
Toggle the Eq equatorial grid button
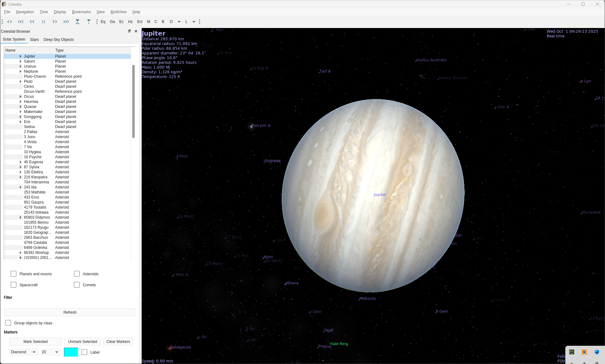click(x=103, y=22)
